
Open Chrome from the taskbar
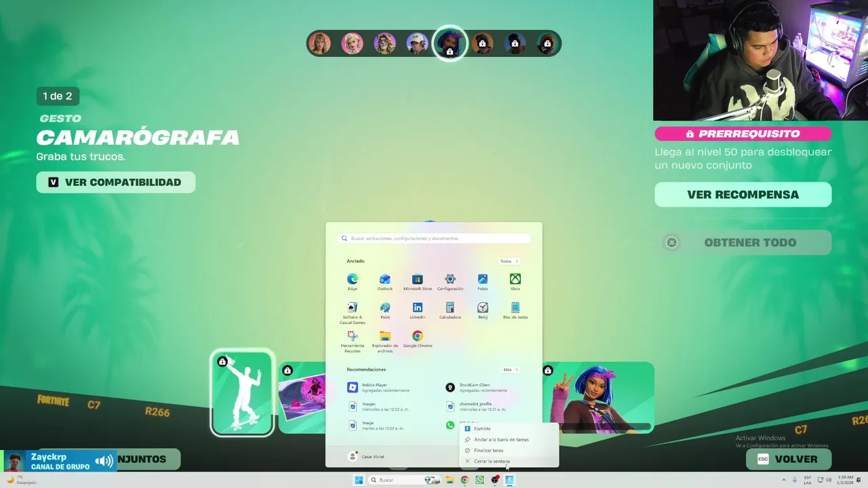[x=465, y=480]
